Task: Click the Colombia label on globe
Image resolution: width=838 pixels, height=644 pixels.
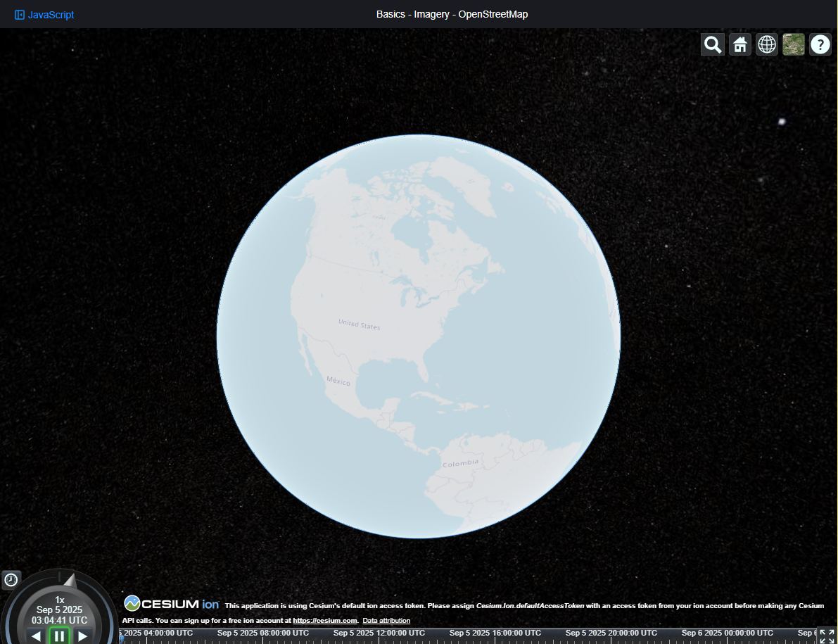Action: pyautogui.click(x=461, y=463)
